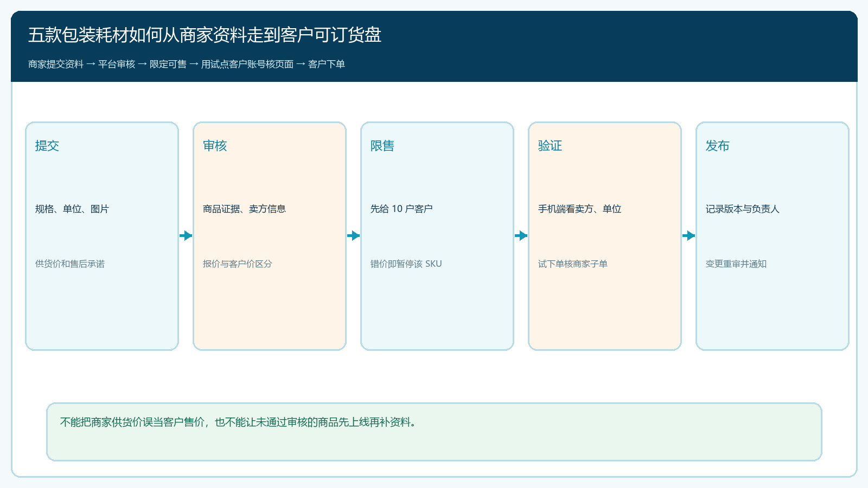This screenshot has height=488, width=868.
Task: Click the arrow between 限售 and 验证
Action: click(521, 235)
